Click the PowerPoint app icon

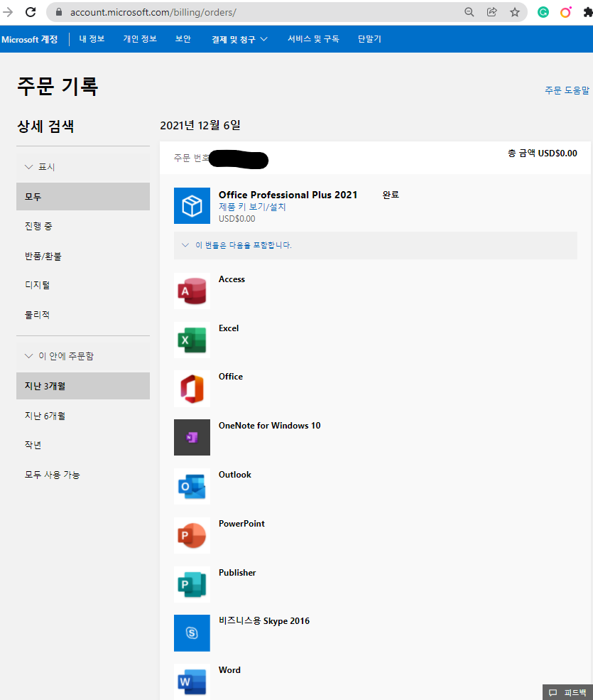click(192, 535)
